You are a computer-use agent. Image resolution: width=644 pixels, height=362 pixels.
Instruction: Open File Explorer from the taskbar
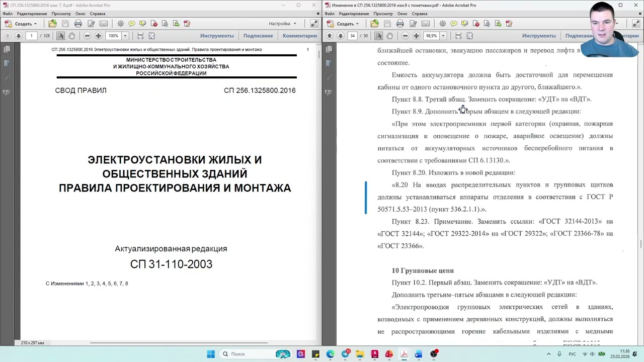(360, 354)
